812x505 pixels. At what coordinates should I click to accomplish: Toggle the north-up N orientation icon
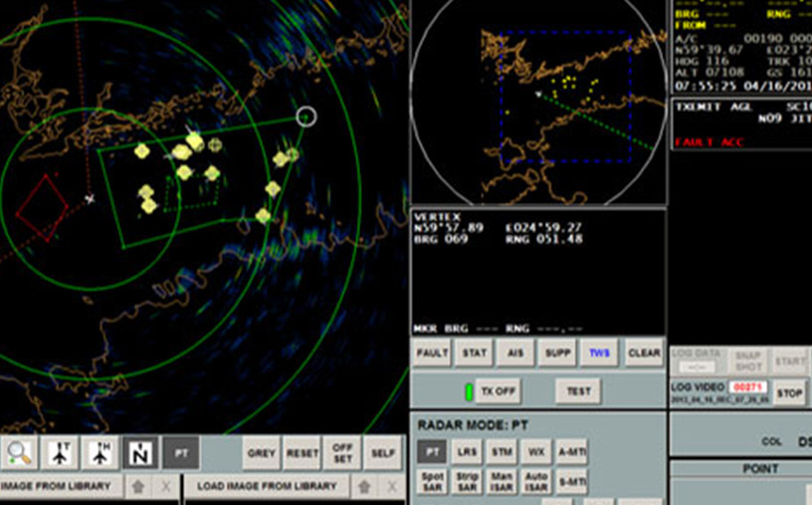click(140, 453)
